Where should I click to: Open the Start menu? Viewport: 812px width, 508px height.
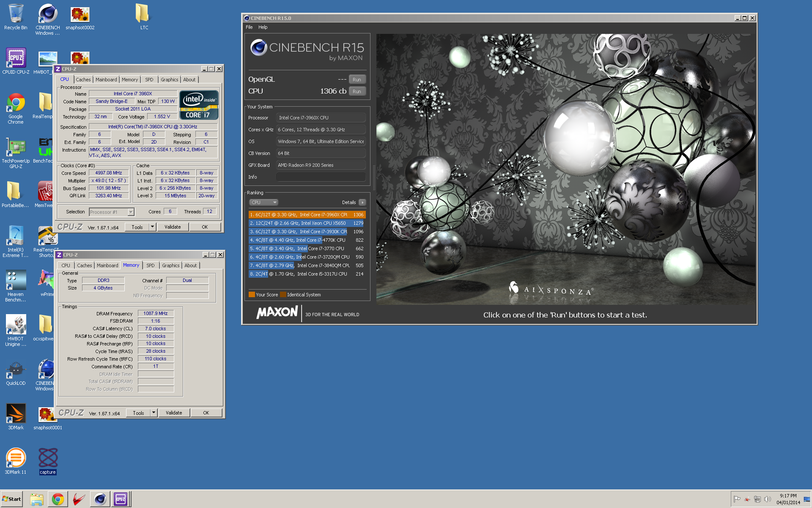tap(12, 499)
